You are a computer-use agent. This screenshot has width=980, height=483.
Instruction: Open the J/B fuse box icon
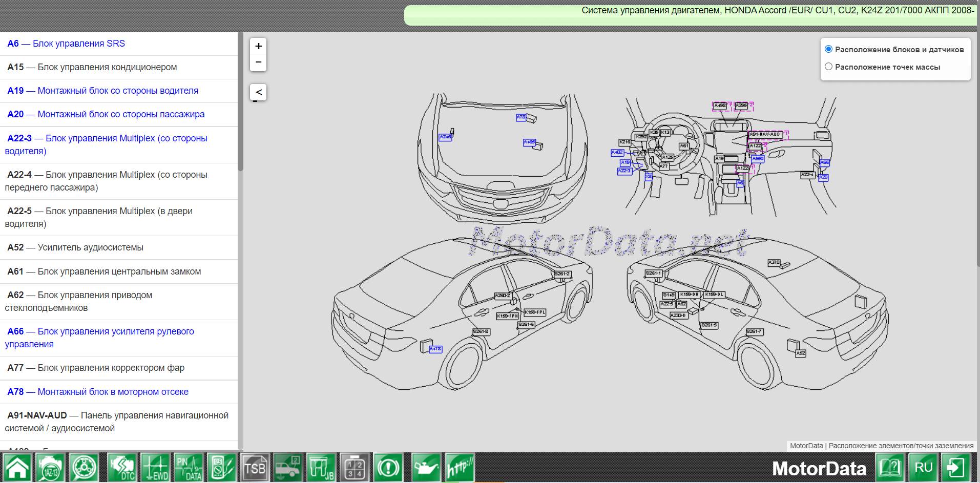click(321, 468)
